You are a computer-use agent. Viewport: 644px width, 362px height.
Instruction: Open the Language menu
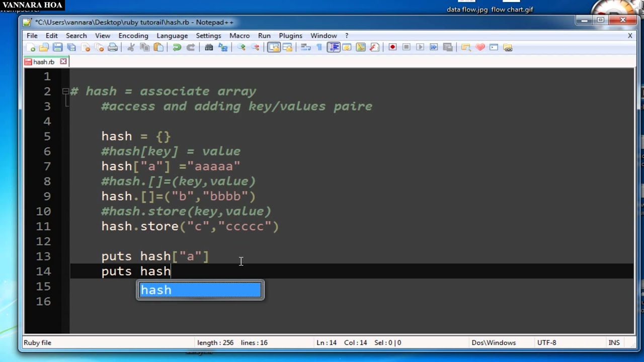(172, 36)
